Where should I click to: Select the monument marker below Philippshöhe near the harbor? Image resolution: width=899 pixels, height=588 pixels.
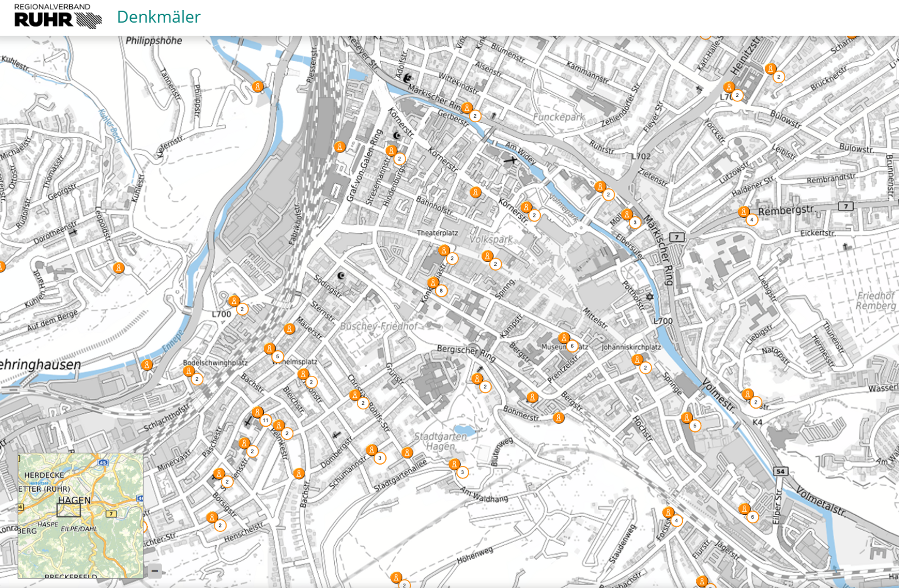pos(258,86)
